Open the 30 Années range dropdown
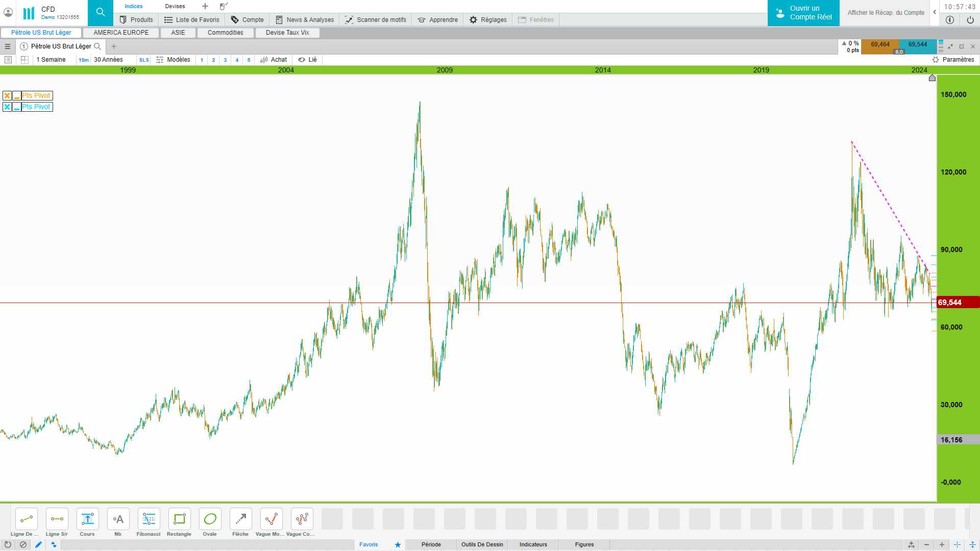980x551 pixels. [x=108, y=60]
